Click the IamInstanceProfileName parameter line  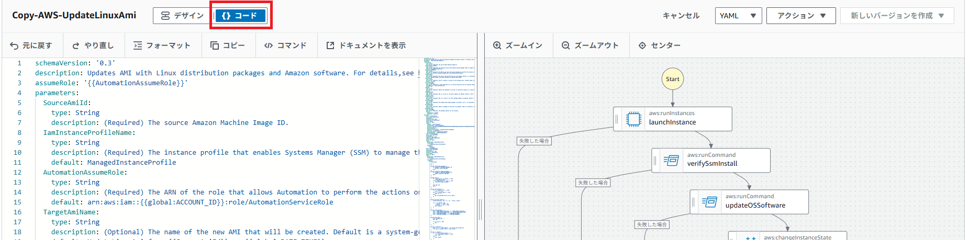(x=89, y=132)
